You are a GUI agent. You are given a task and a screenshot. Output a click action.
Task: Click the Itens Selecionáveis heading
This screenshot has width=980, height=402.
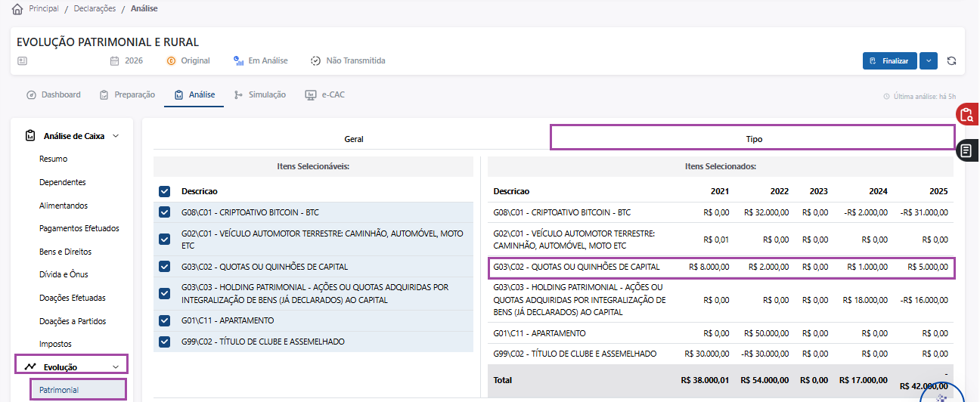(313, 166)
